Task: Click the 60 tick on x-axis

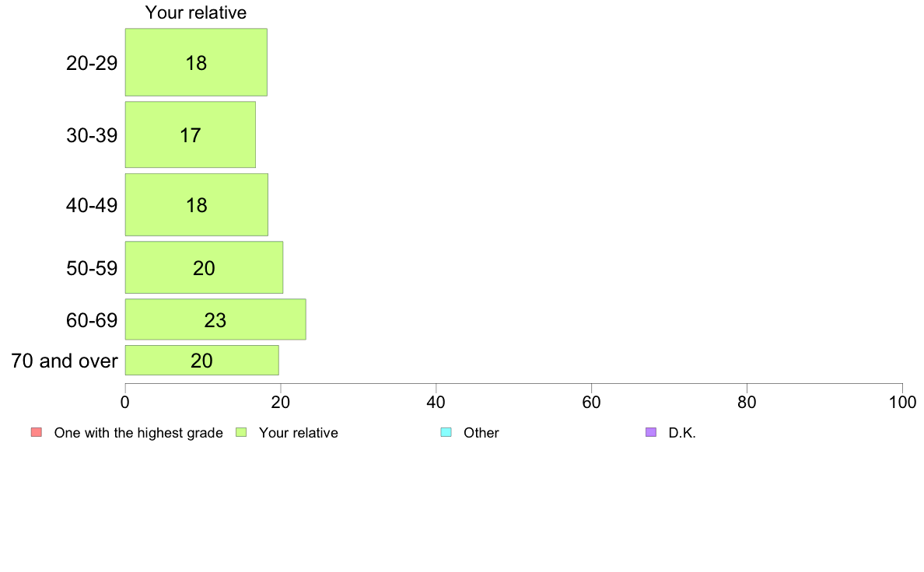Action: tap(592, 403)
